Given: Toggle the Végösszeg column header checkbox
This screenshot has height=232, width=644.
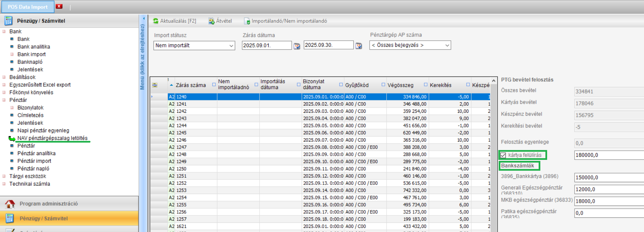Looking at the screenshot, I should coord(426,85).
